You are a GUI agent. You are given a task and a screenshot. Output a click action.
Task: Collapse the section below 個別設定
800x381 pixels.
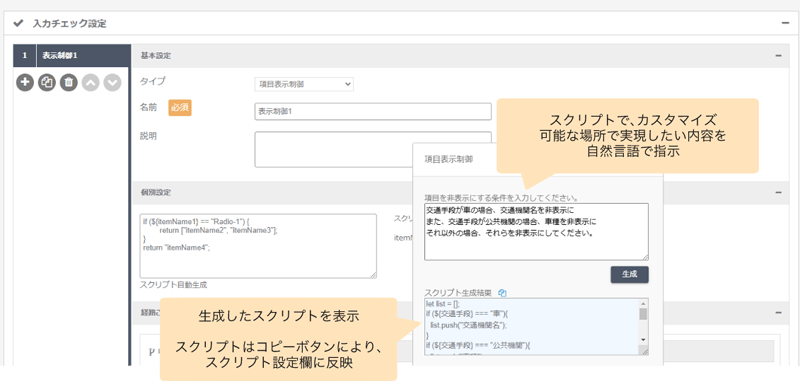click(778, 313)
